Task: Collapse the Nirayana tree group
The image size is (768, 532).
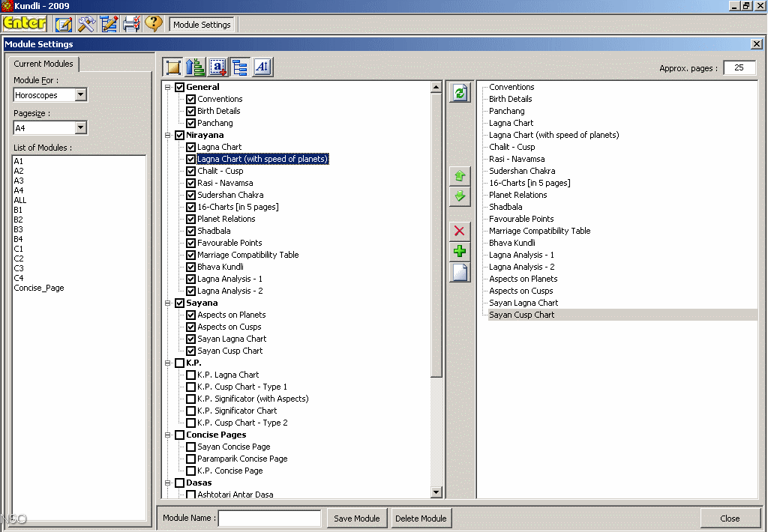Action: (168, 136)
